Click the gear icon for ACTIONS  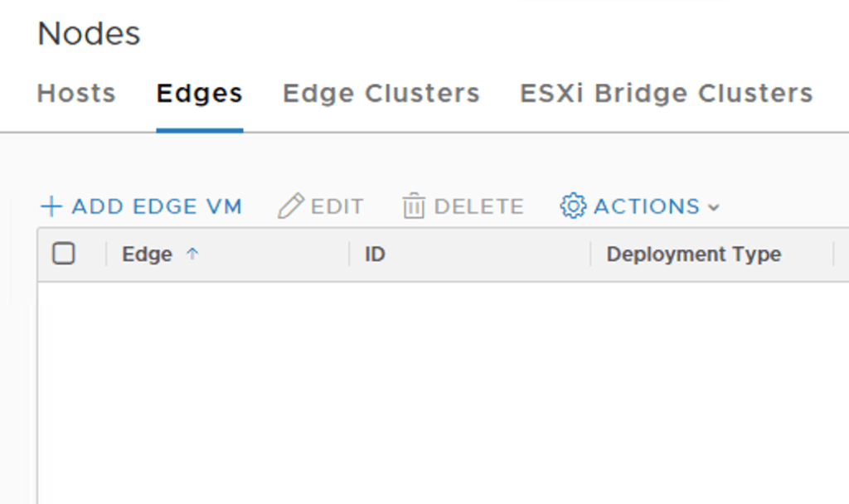pos(573,206)
